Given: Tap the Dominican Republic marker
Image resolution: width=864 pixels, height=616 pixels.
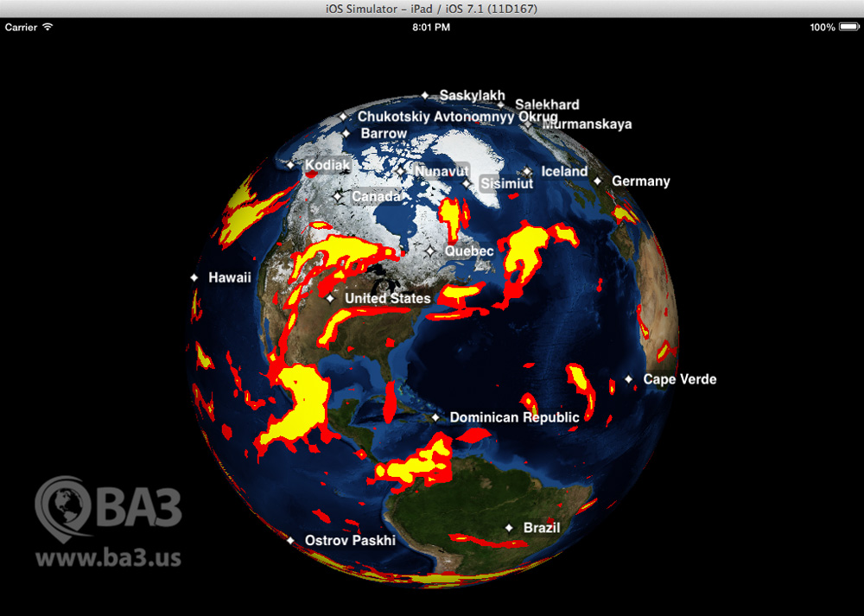Looking at the screenshot, I should tap(436, 418).
